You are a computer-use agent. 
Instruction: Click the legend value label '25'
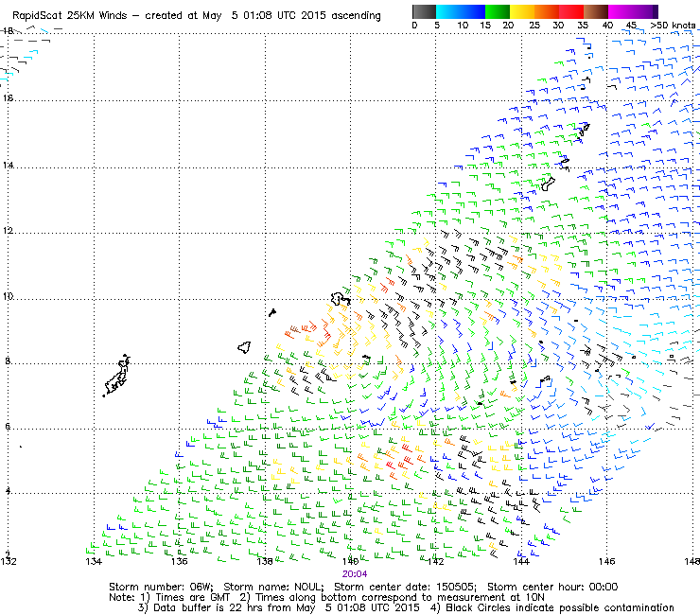pyautogui.click(x=534, y=26)
